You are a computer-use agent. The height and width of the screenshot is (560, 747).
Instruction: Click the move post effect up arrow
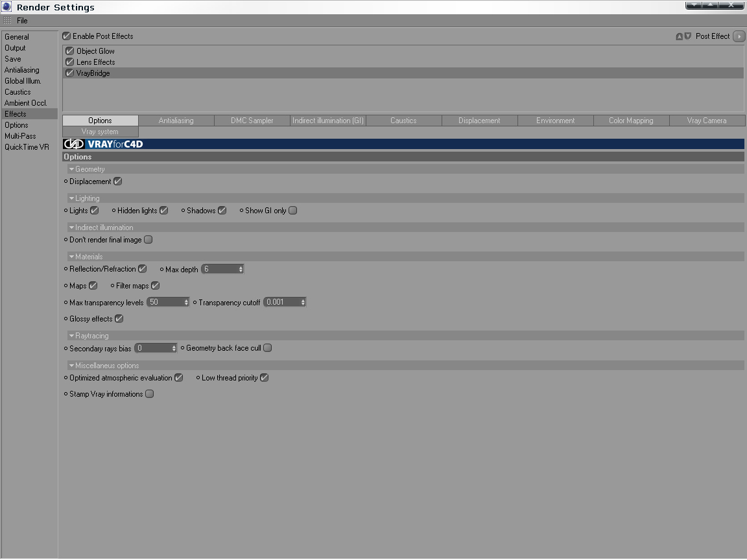[x=680, y=36]
